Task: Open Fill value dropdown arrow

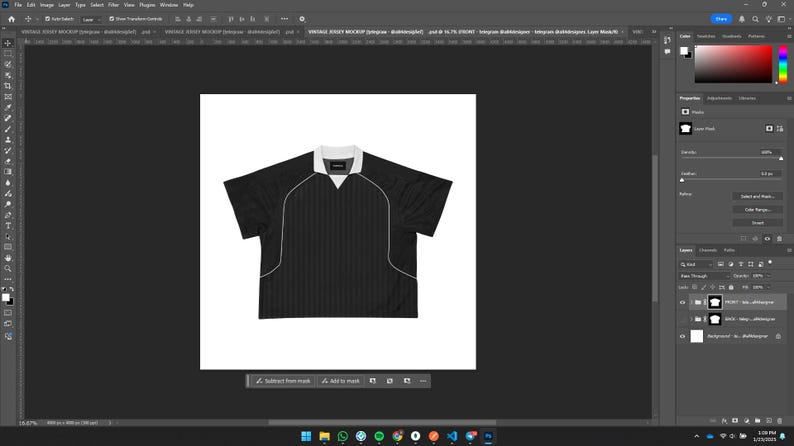Action: click(x=769, y=287)
